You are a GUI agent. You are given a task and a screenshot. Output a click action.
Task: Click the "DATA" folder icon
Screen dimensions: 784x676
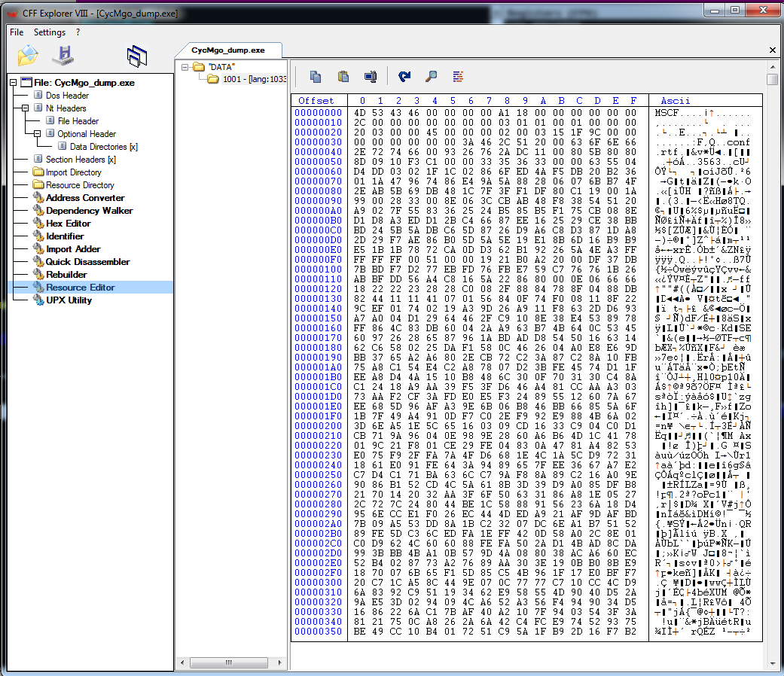pos(199,66)
